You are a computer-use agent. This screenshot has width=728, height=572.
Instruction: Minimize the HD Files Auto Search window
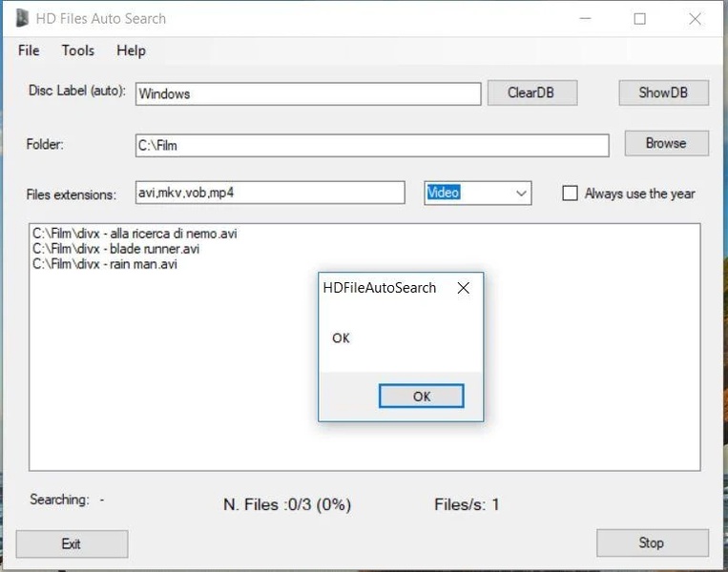(x=586, y=18)
